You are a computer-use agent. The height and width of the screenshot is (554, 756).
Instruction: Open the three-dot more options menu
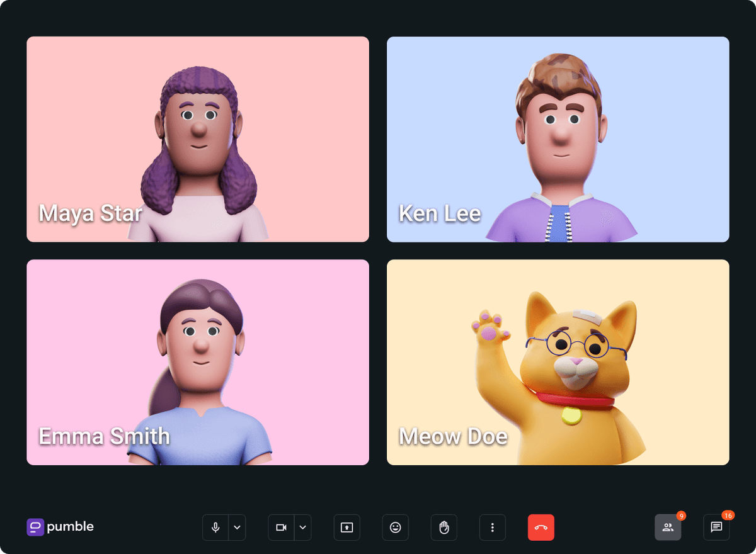point(492,528)
